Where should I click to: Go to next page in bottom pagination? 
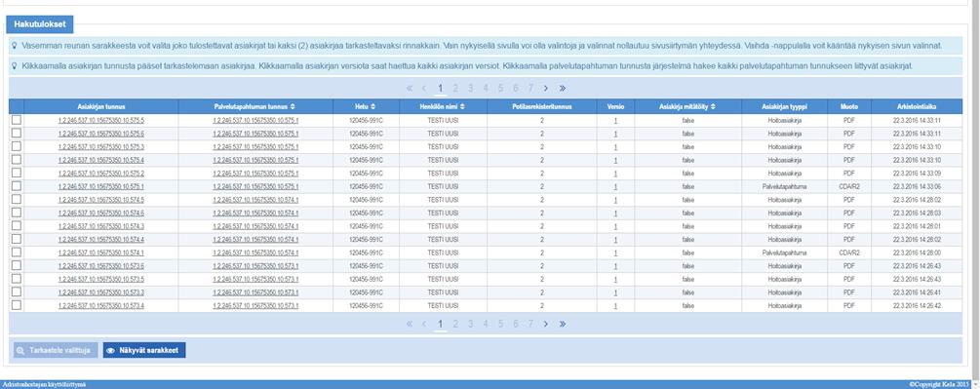pos(546,324)
